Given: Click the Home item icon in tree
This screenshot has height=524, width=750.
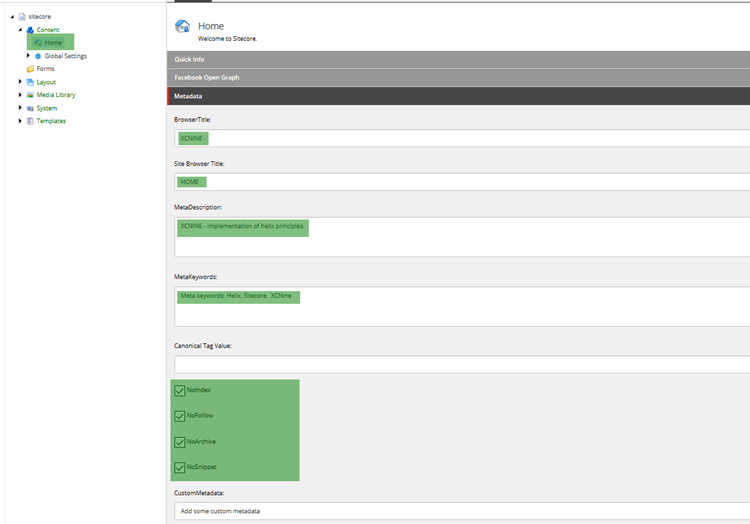Looking at the screenshot, I should (x=38, y=43).
